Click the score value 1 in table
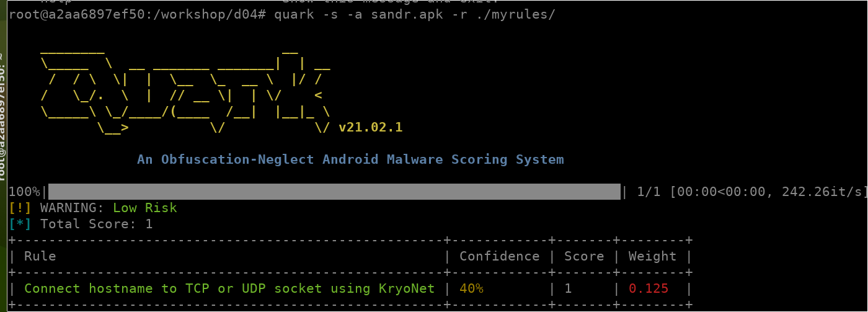Screen dimensions: 868x312 (x=568, y=288)
